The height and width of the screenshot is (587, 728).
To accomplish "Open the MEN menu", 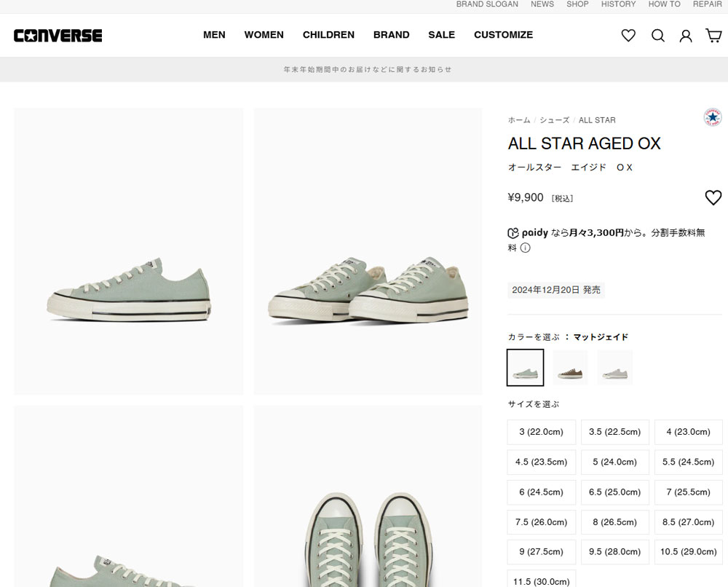I will [214, 35].
